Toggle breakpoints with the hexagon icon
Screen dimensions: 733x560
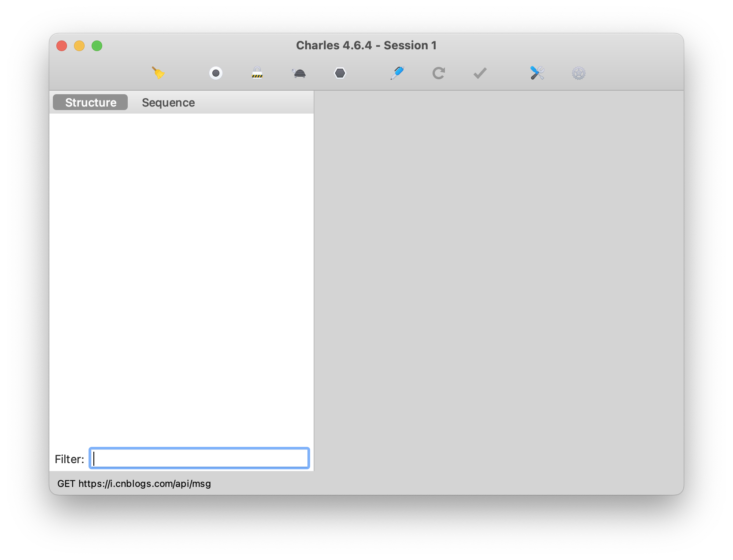click(340, 73)
